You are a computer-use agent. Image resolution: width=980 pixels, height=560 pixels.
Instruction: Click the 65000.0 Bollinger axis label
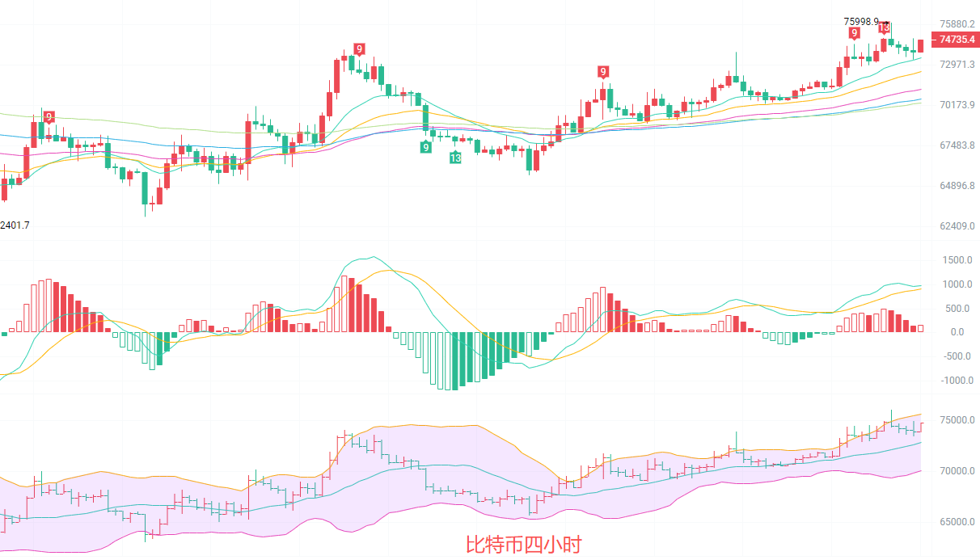tap(957, 522)
